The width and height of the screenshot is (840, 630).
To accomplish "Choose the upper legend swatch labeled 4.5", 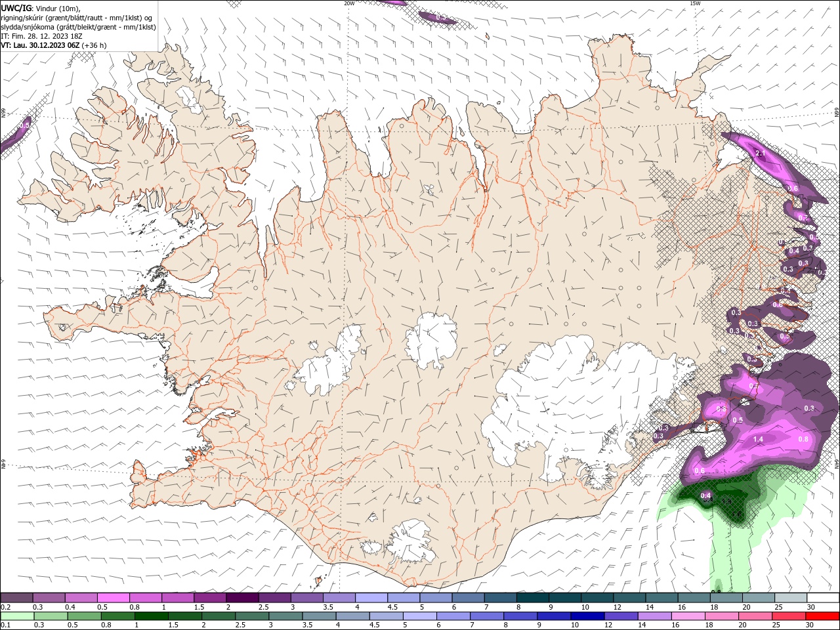I will tap(404, 598).
